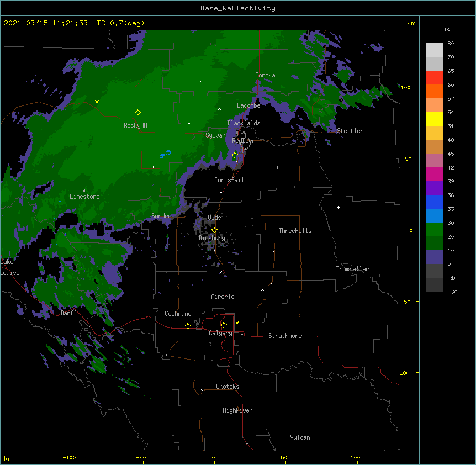The height and width of the screenshot is (465, 476).
Task: Select the Limestone label
Action: pyautogui.click(x=84, y=197)
